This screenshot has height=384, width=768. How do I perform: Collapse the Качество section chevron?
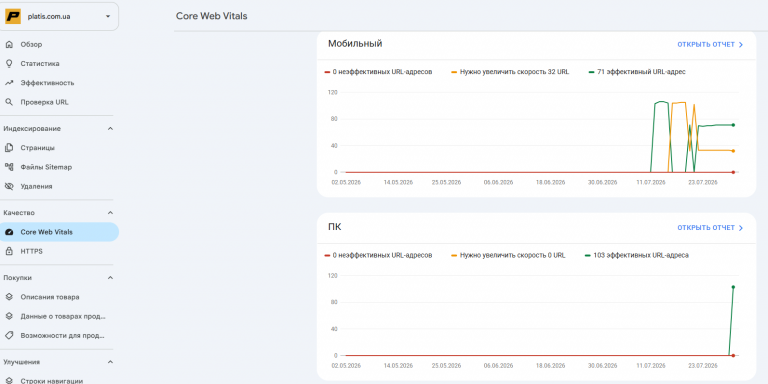[110, 213]
